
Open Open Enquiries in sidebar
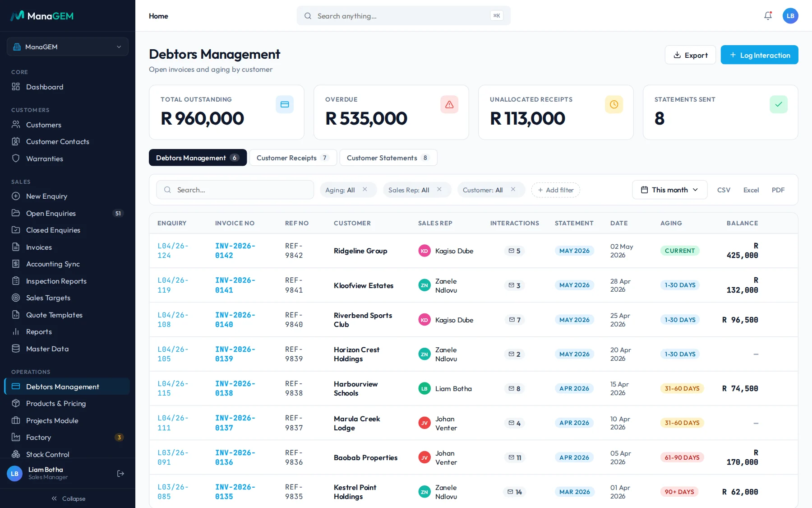[x=68, y=213]
